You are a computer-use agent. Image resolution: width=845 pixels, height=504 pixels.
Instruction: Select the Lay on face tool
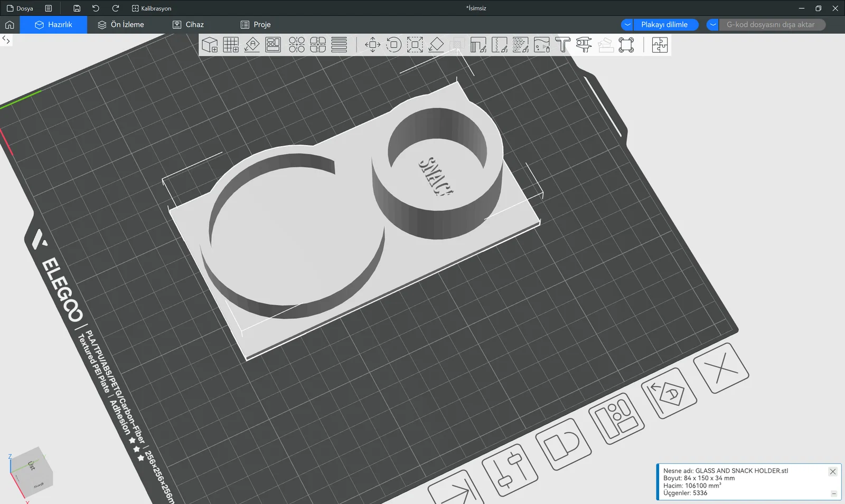tap(436, 45)
